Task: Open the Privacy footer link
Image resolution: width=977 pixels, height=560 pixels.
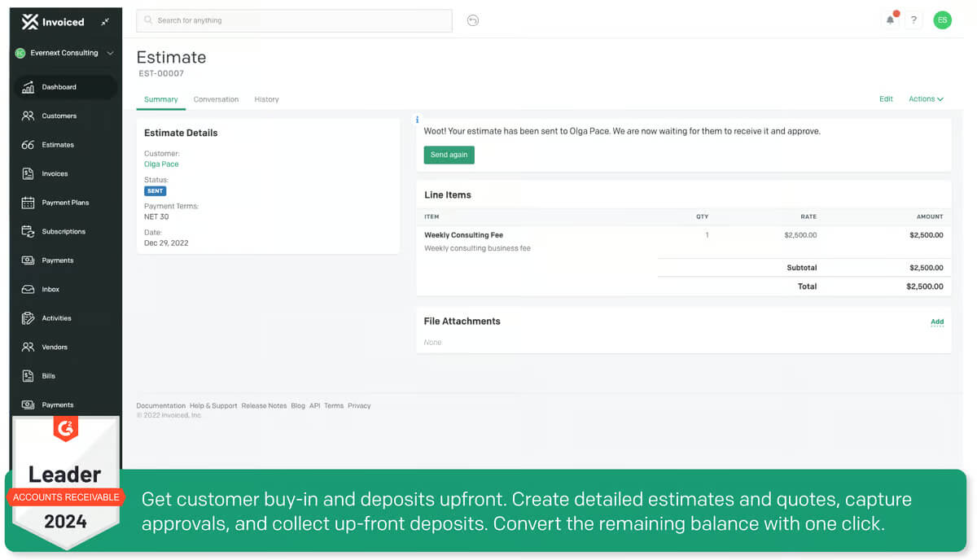Action: [x=359, y=405]
